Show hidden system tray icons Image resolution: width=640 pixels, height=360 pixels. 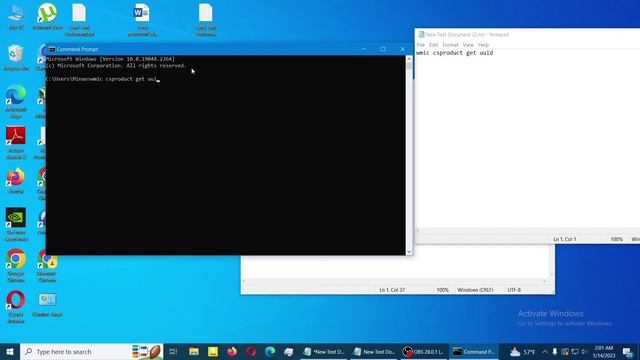545,351
